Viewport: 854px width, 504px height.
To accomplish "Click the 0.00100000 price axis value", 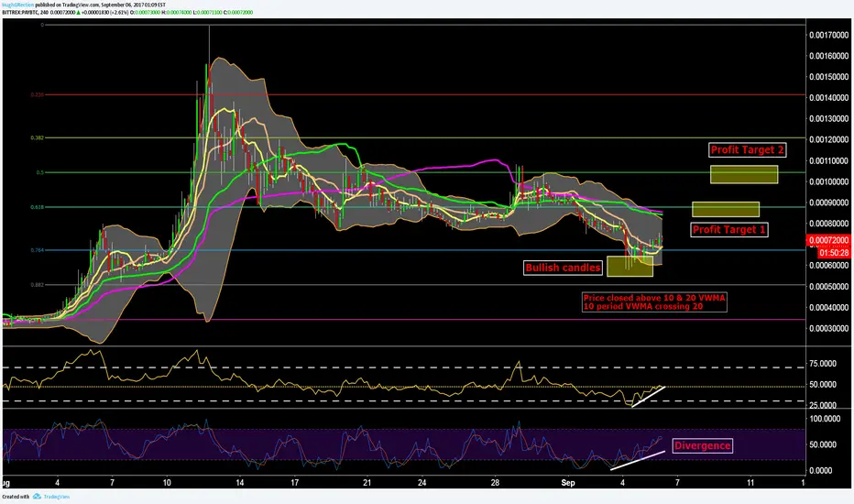I will 828,182.
